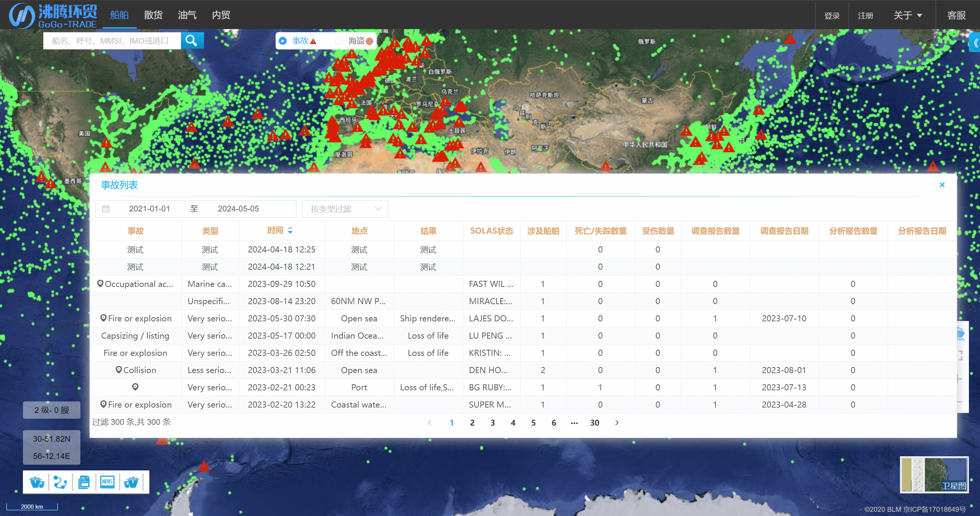Click the 涉及船舶 column header
Screen dimensions: 980x516
point(543,231)
